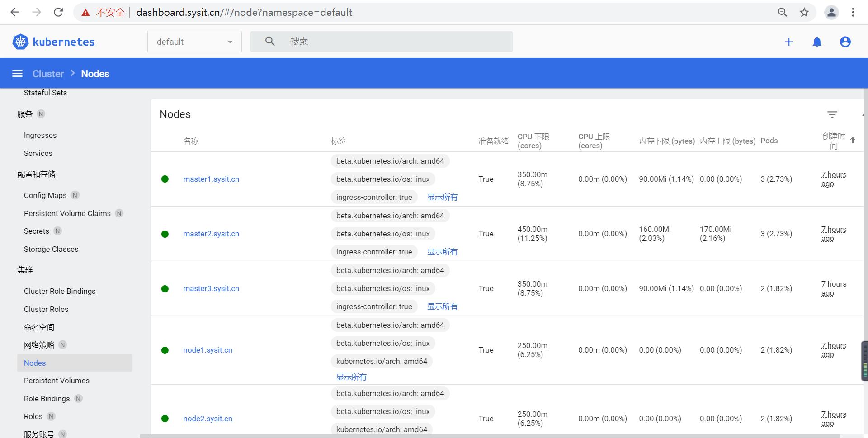This screenshot has height=438, width=868.
Task: Click the search magnifier icon
Action: point(269,41)
